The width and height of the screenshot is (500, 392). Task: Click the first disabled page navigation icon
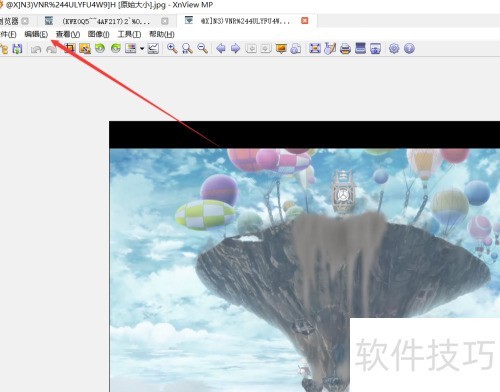click(x=251, y=49)
